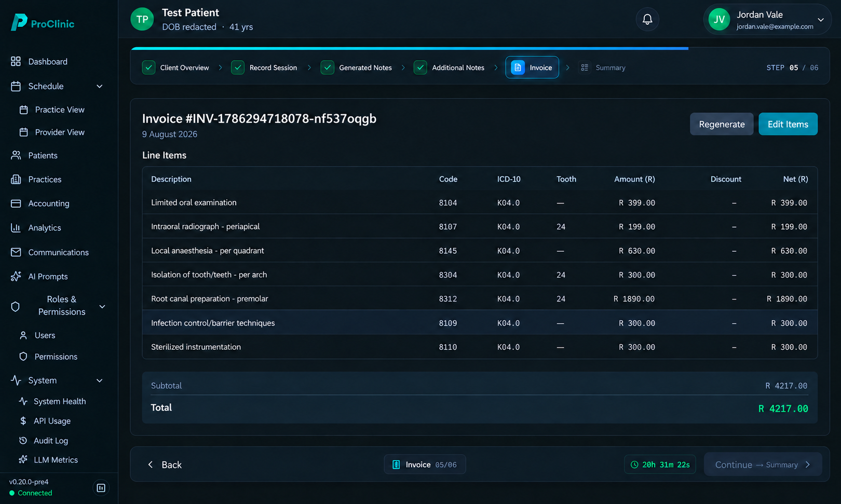841x504 pixels.
Task: Click the Permissions shield icon
Action: (23, 357)
